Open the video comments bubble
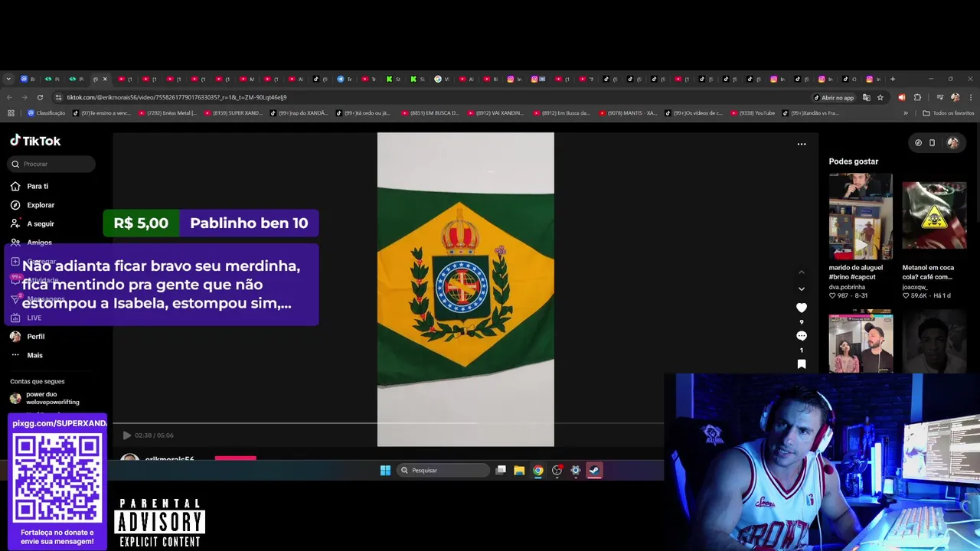Image resolution: width=980 pixels, height=551 pixels. 802,336
